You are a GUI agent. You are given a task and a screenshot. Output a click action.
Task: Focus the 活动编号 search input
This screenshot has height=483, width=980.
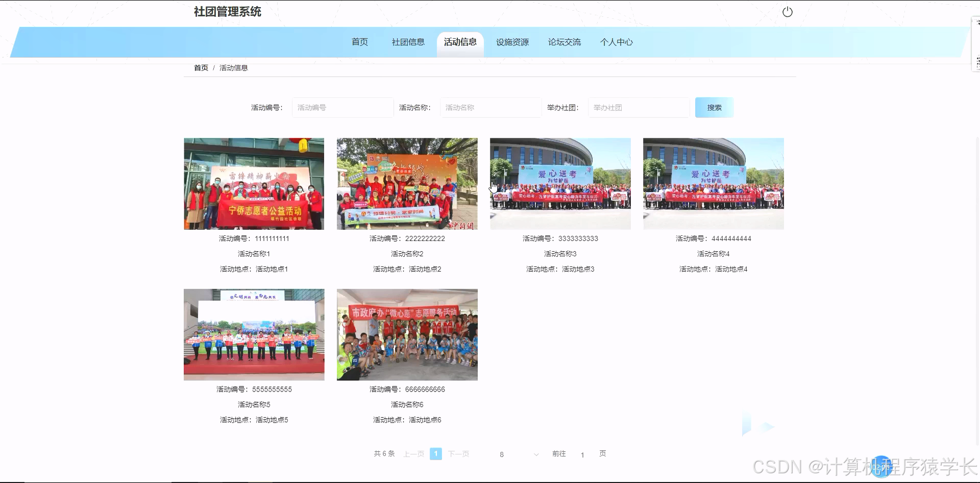pyautogui.click(x=342, y=107)
